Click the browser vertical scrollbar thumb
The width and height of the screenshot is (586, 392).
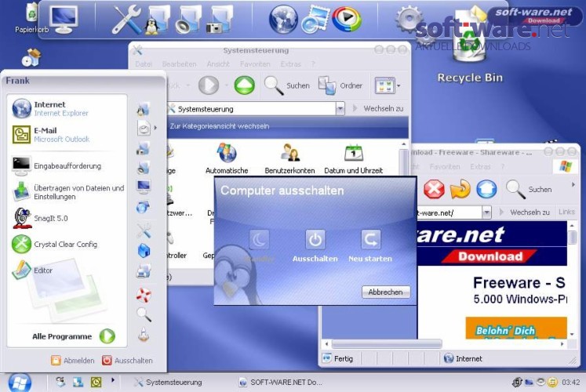(x=572, y=238)
